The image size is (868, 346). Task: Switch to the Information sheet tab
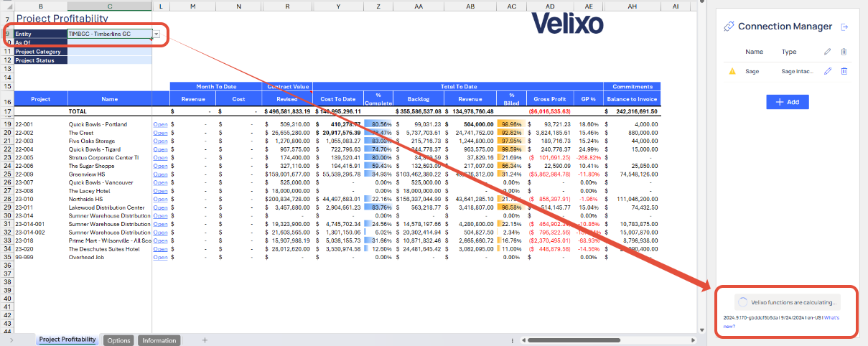tap(159, 340)
